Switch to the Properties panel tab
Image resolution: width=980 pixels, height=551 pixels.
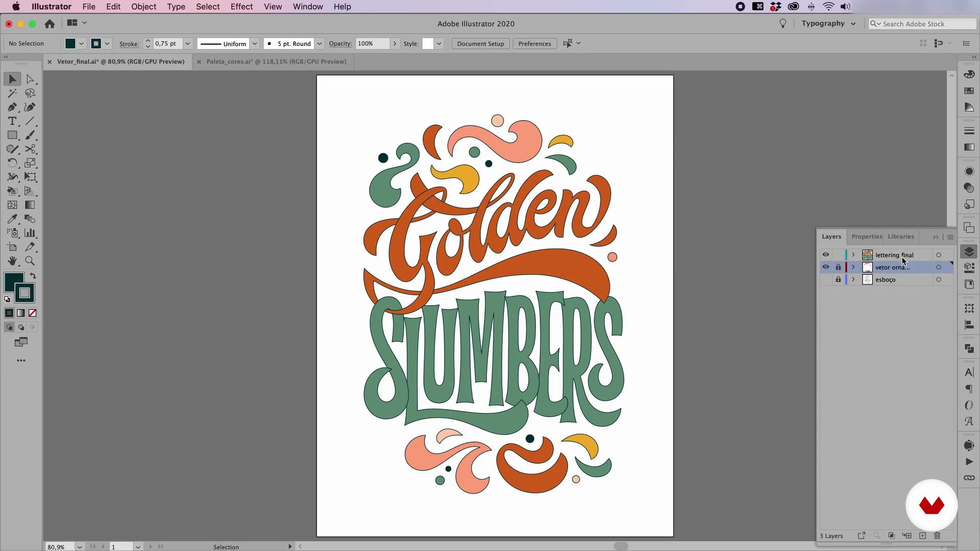pyautogui.click(x=867, y=237)
